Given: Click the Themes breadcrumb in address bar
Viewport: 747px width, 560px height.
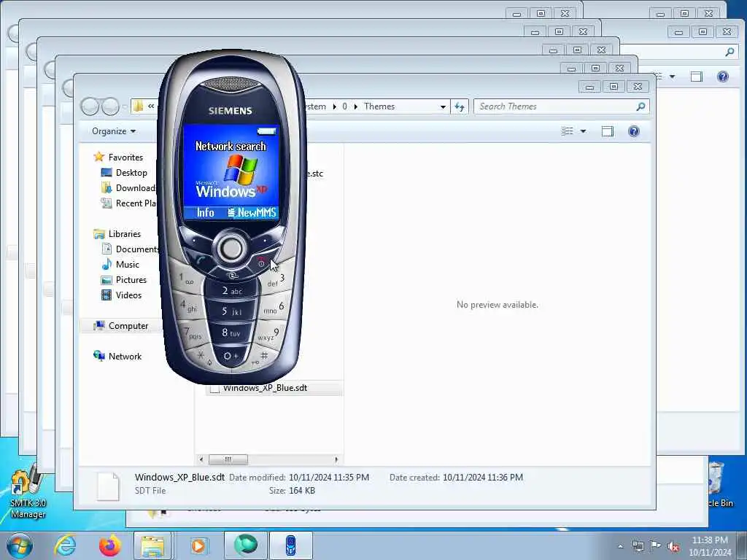Looking at the screenshot, I should (x=379, y=106).
